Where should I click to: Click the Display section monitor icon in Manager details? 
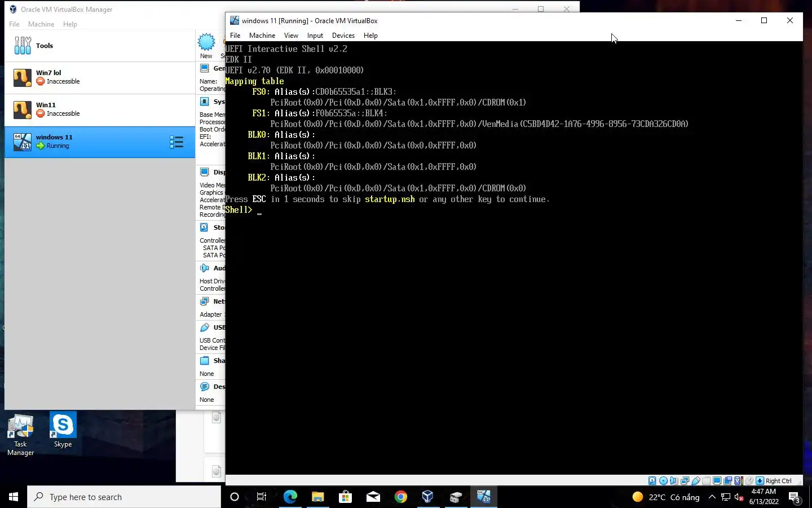point(204,172)
